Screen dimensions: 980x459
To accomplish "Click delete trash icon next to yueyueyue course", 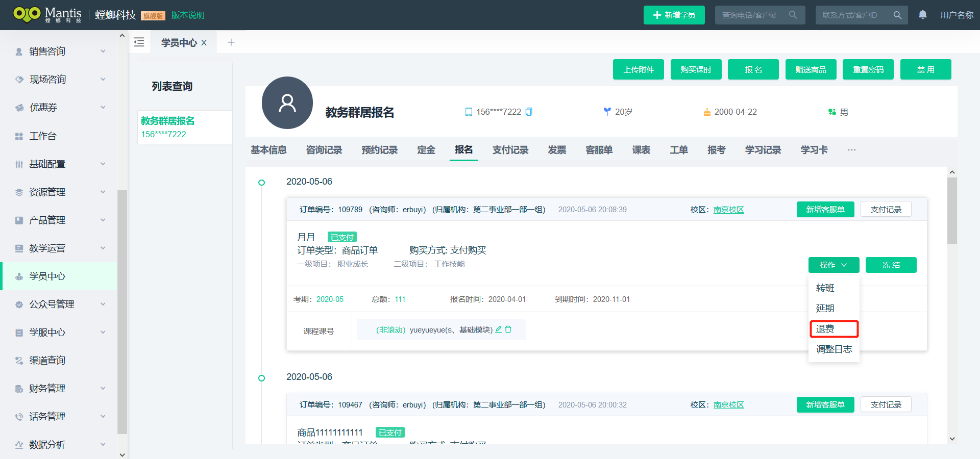I will pyautogui.click(x=508, y=329).
